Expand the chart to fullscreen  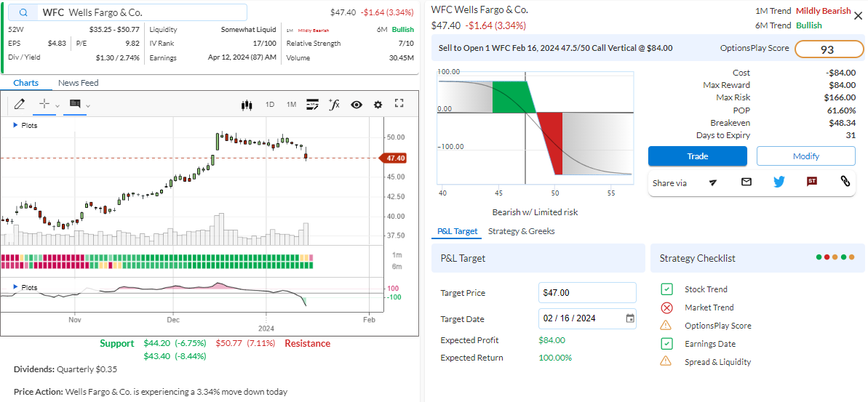click(399, 103)
